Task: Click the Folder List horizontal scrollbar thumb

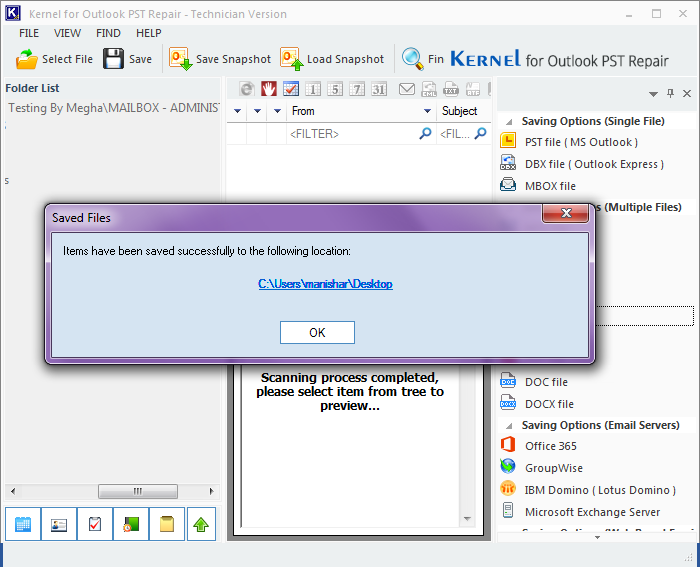Action: [138, 491]
